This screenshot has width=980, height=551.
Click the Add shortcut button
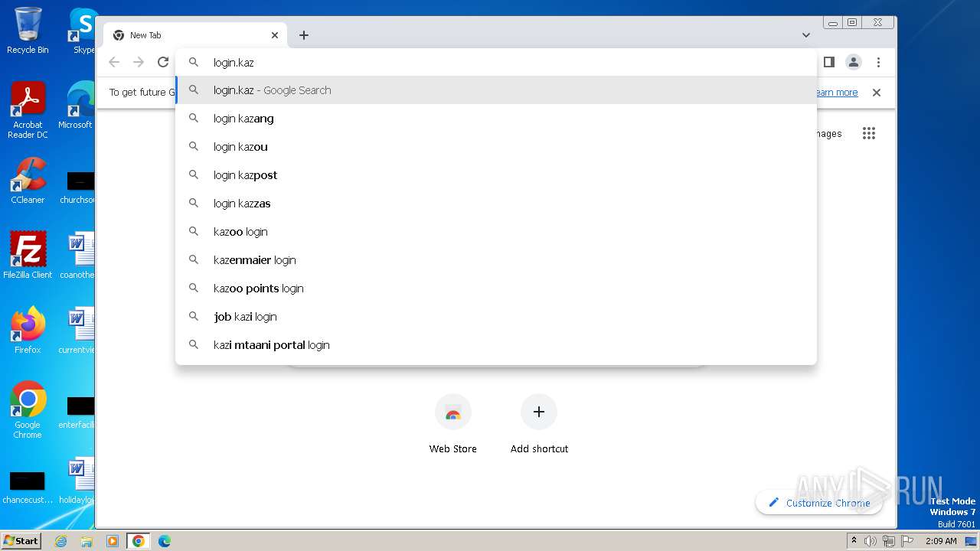(539, 425)
